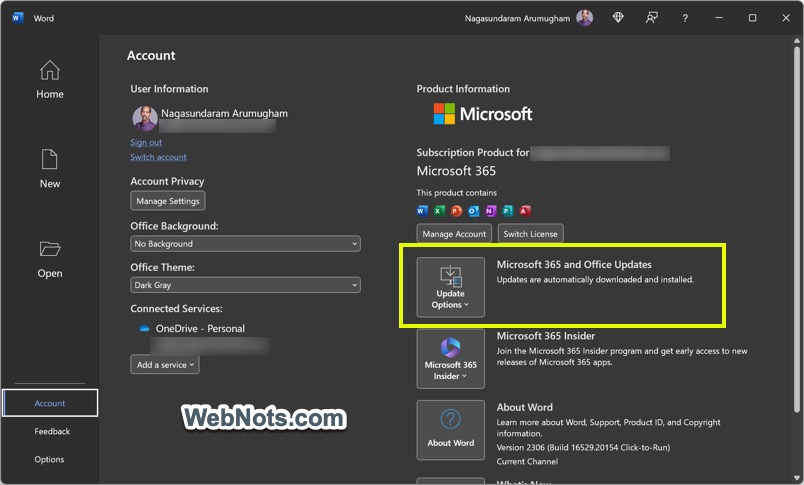Open the Office Theme dropdown
Viewport: 804px width, 485px height.
245,286
